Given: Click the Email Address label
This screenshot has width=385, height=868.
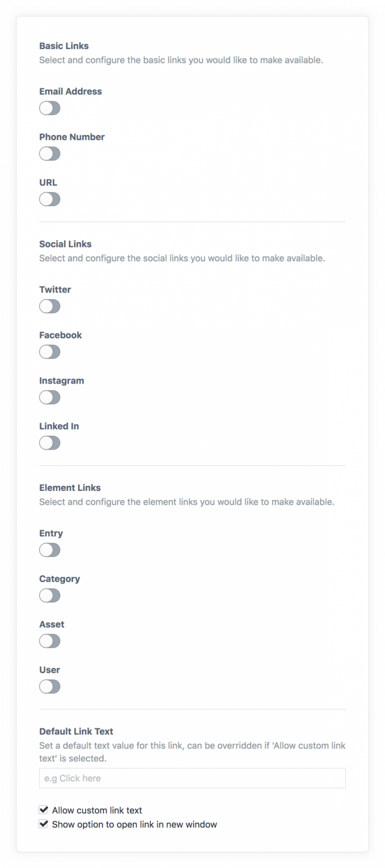Looking at the screenshot, I should (71, 92).
